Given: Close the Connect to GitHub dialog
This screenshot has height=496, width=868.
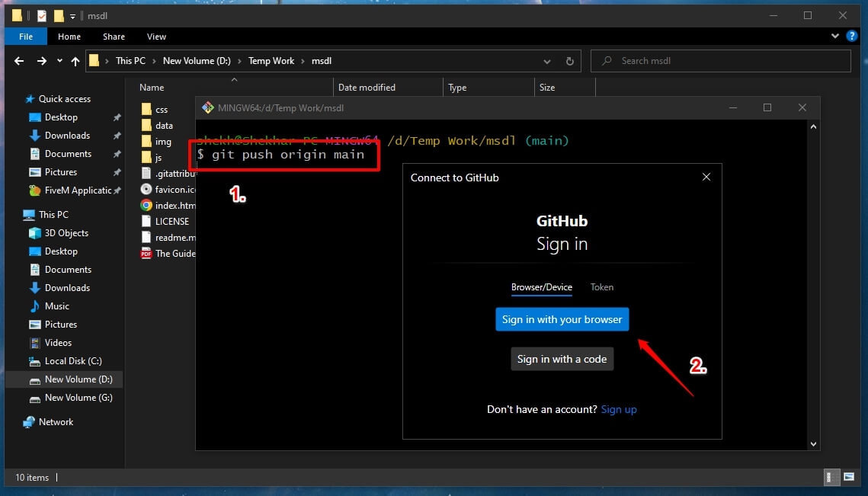Looking at the screenshot, I should 706,177.
